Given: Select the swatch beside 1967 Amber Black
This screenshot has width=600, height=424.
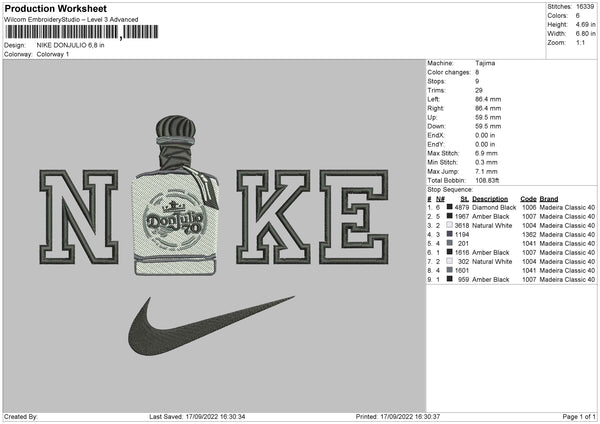Looking at the screenshot, I should click(x=450, y=216).
